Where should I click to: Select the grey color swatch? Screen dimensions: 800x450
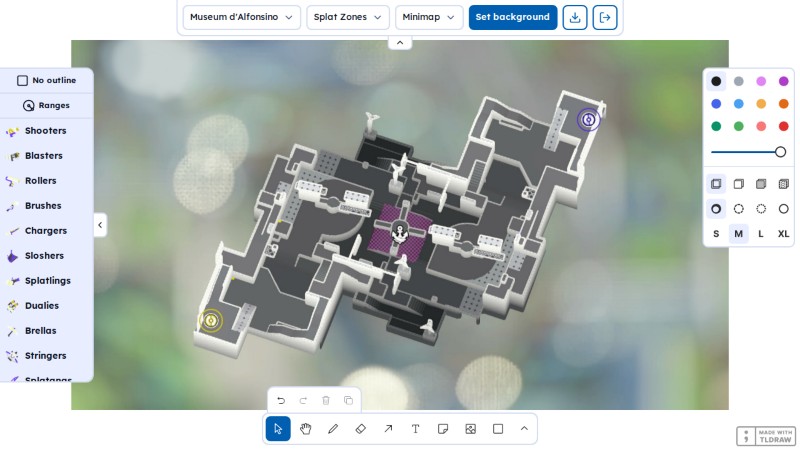point(739,81)
